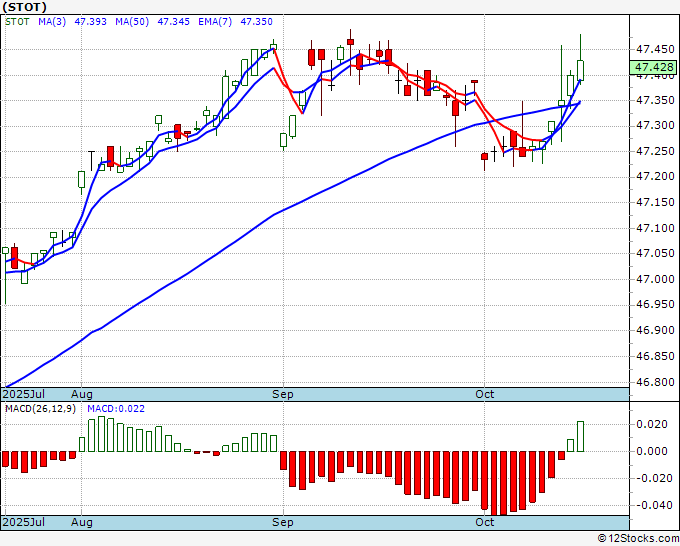
Task: Click the 47.000 price axis label
Action: click(655, 279)
